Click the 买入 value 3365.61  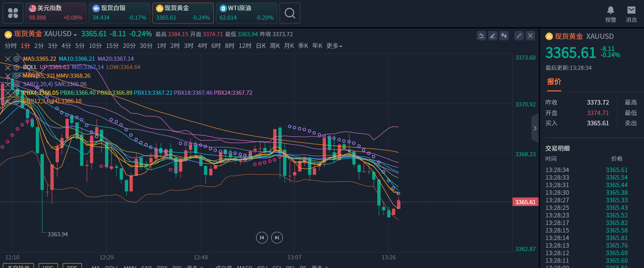coord(598,123)
